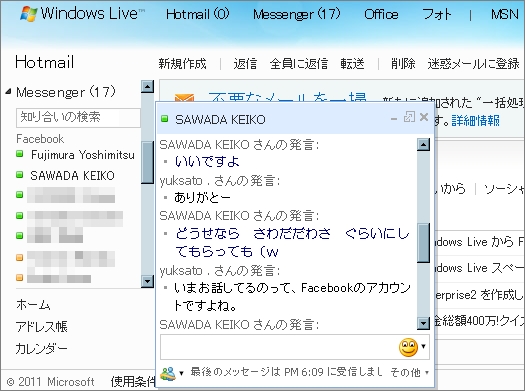Click 転送 to forward mail

352,63
